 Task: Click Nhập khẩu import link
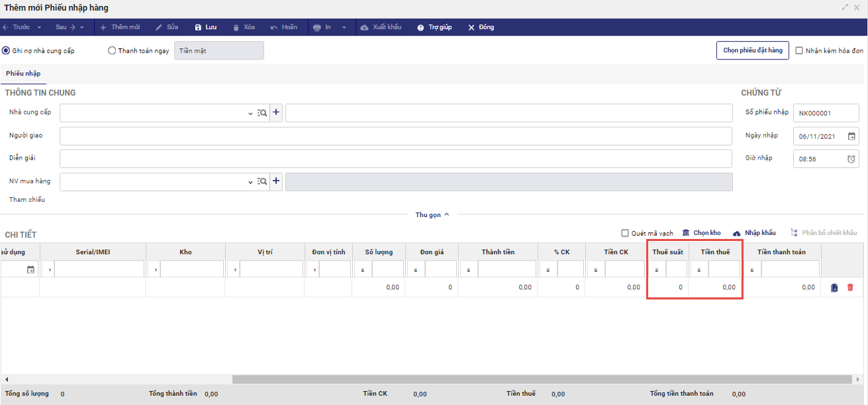(x=754, y=233)
